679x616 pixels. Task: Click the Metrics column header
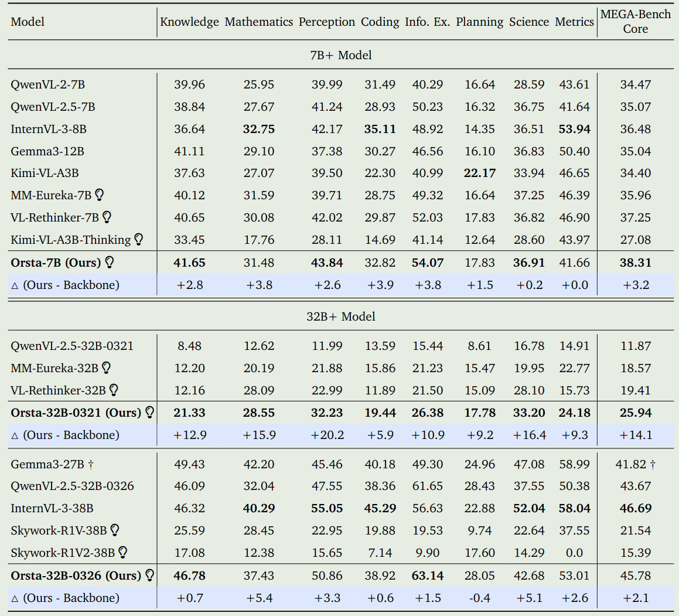coord(575,22)
